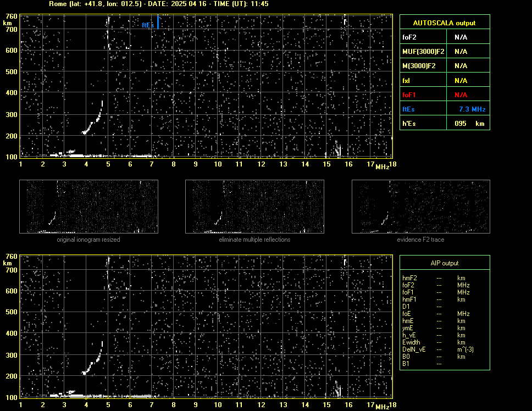Select the D1 parameter in AIP output
Viewport: 532px width, 411px height.
(406, 307)
